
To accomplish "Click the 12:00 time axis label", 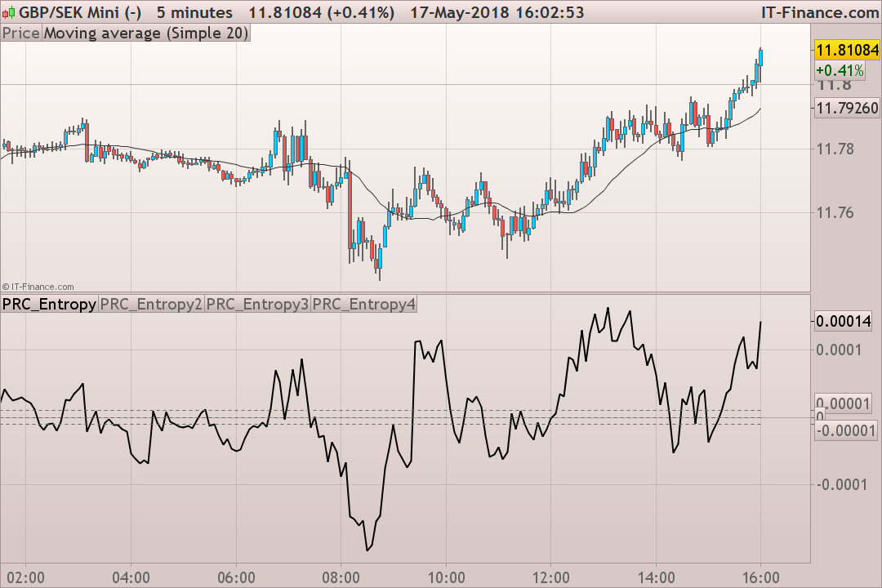I will (550, 578).
